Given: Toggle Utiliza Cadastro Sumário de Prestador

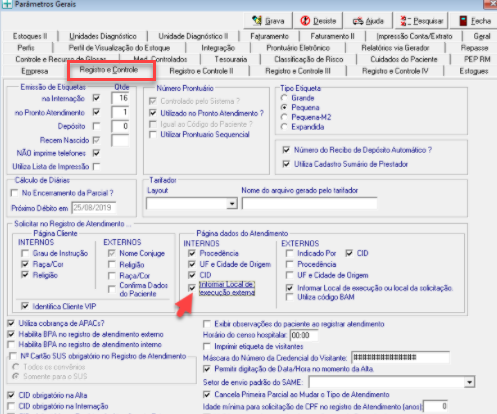Looking at the screenshot, I should click(286, 164).
